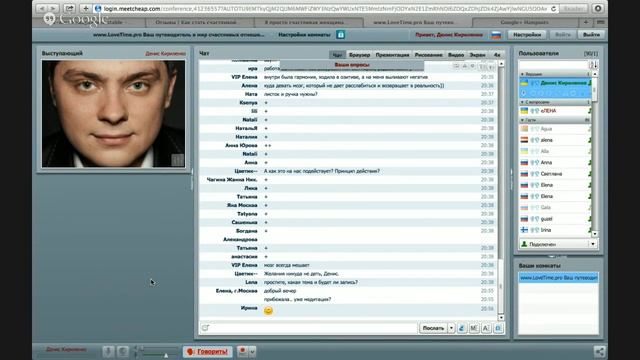Click the green user status icon for Anna
The width and height of the screenshot is (640, 360).
pos(589,162)
